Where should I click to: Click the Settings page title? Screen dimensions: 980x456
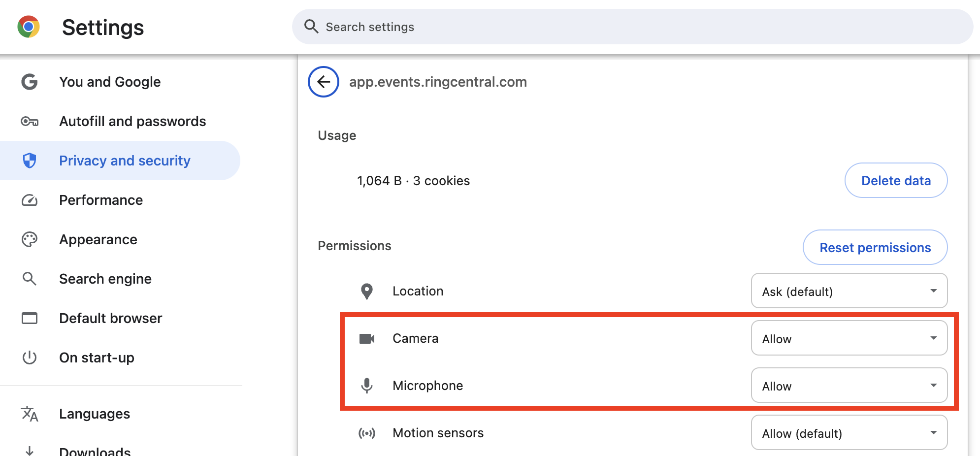103,27
